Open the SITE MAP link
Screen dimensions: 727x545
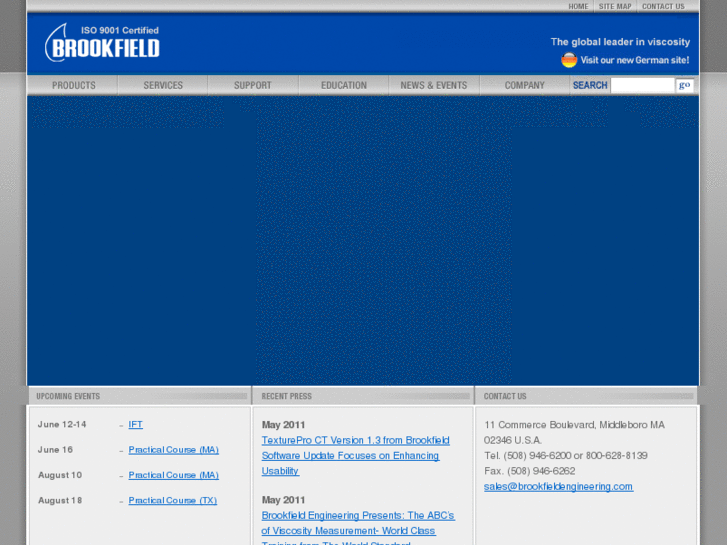tap(615, 6)
